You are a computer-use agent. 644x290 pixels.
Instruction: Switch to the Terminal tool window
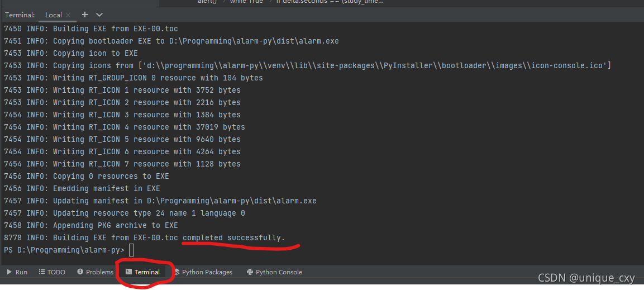point(143,272)
